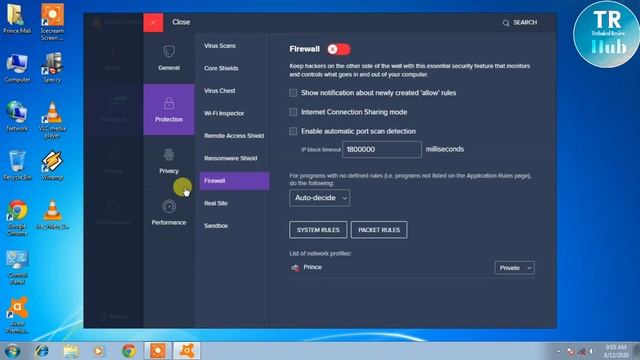Launch Google Chrome from the desktop

pyautogui.click(x=17, y=218)
